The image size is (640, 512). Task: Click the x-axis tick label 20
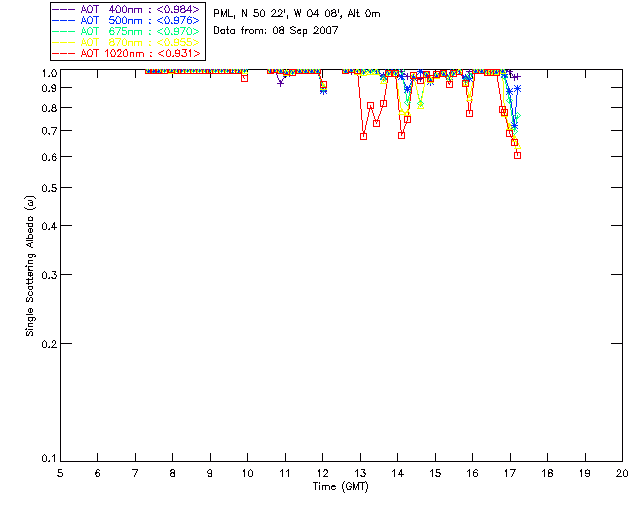pos(622,474)
